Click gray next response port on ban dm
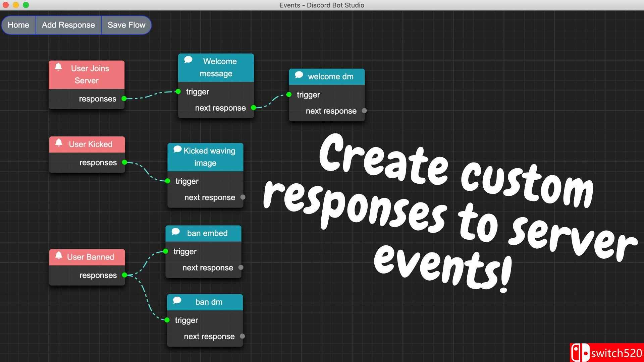This screenshot has height=362, width=644. click(243, 336)
